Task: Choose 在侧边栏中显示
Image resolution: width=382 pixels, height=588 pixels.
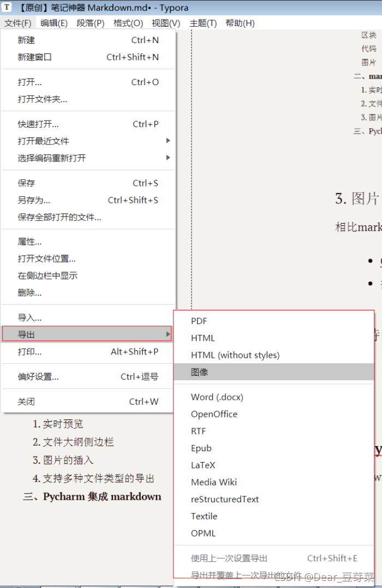Action: coord(88,275)
